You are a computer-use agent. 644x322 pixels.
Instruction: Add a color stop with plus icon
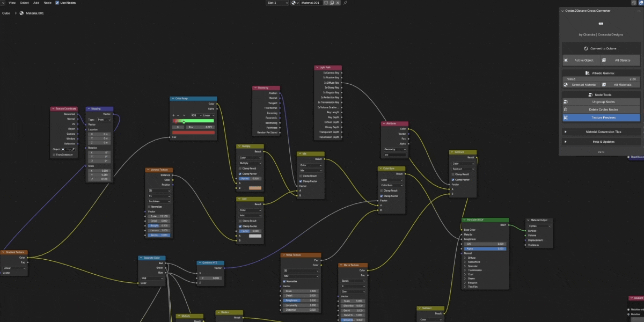pyautogui.click(x=173, y=115)
